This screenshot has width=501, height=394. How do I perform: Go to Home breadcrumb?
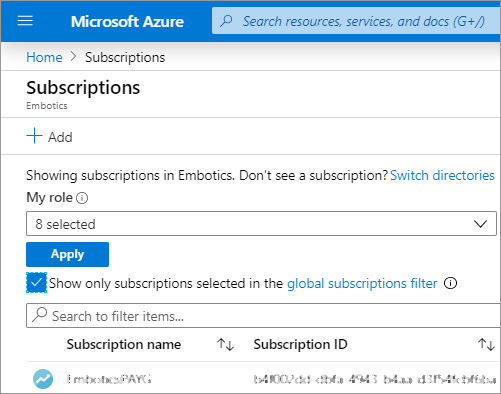coord(44,57)
